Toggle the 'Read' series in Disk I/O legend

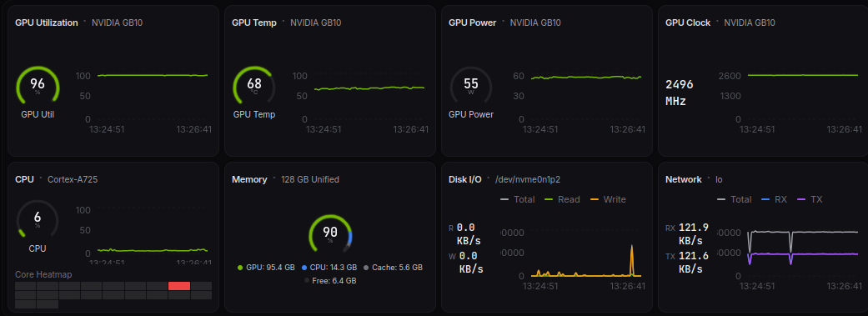point(563,199)
